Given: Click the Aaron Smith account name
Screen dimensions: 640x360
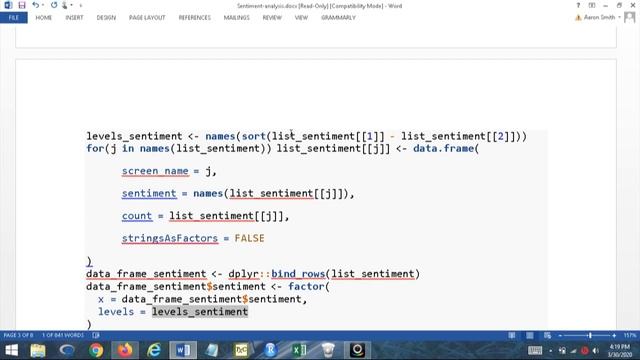Looking at the screenshot, I should pyautogui.click(x=599, y=17).
